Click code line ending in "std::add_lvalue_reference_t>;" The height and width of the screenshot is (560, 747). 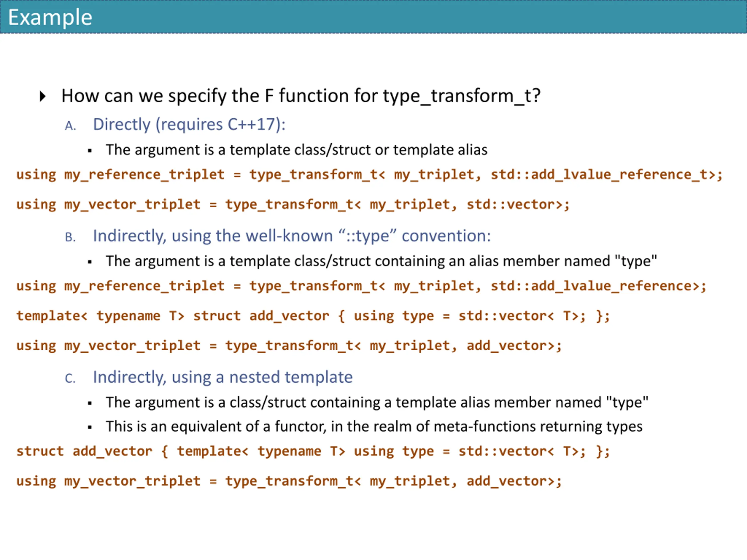pos(369,175)
